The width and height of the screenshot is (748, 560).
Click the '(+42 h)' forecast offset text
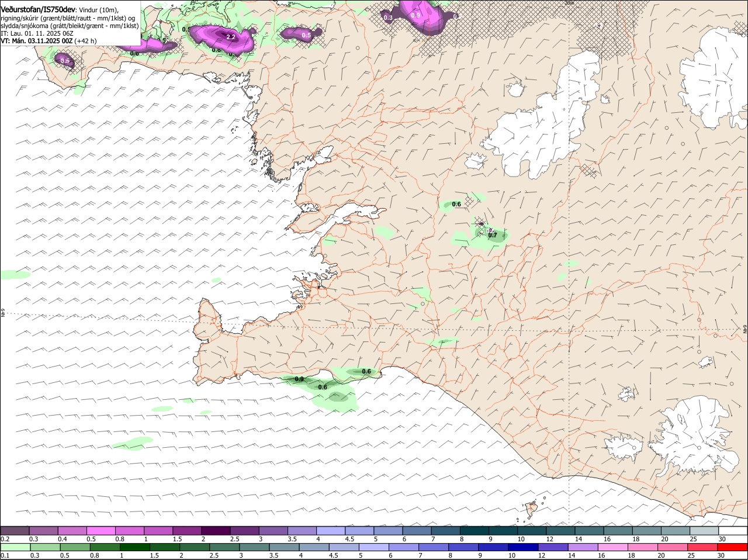click(x=85, y=41)
